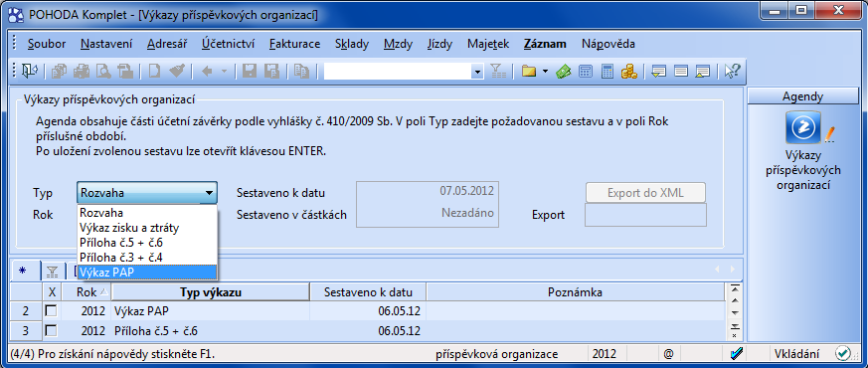Click the blue checkmark status bar icon

[x=736, y=354]
